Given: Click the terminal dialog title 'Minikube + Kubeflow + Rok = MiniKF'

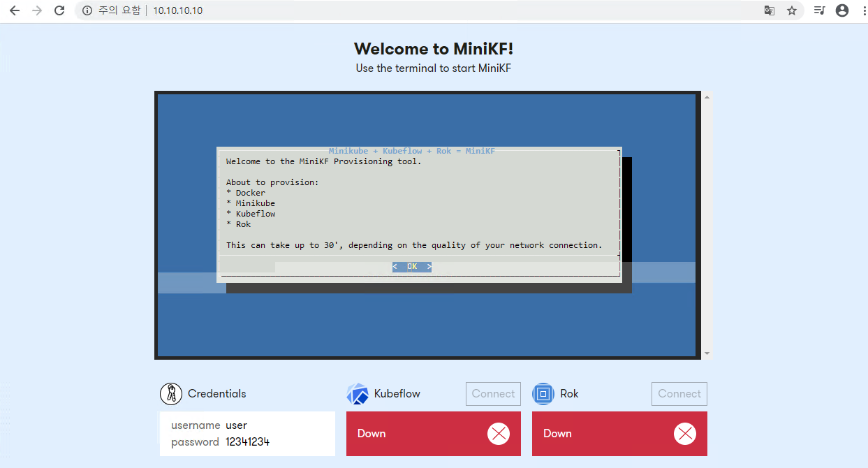Looking at the screenshot, I should (412, 151).
